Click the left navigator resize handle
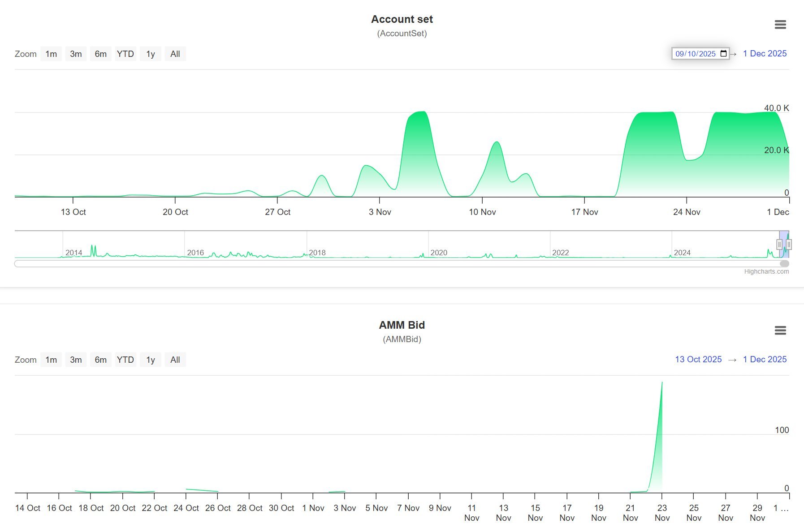804x532 pixels. pyautogui.click(x=780, y=244)
